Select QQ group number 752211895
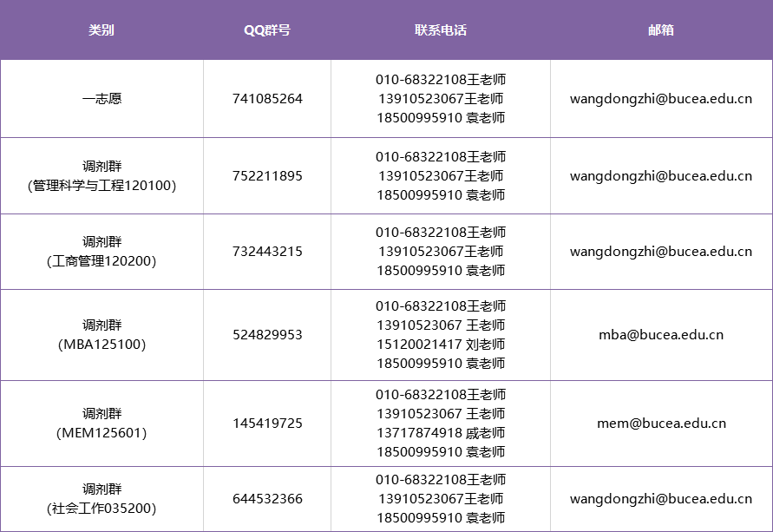The height and width of the screenshot is (532, 773). point(267,176)
